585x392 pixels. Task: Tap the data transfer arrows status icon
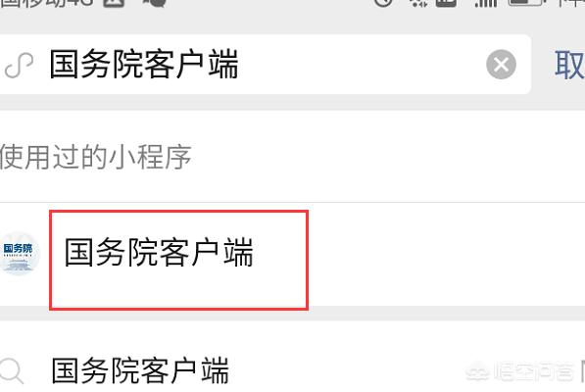pos(418,3)
